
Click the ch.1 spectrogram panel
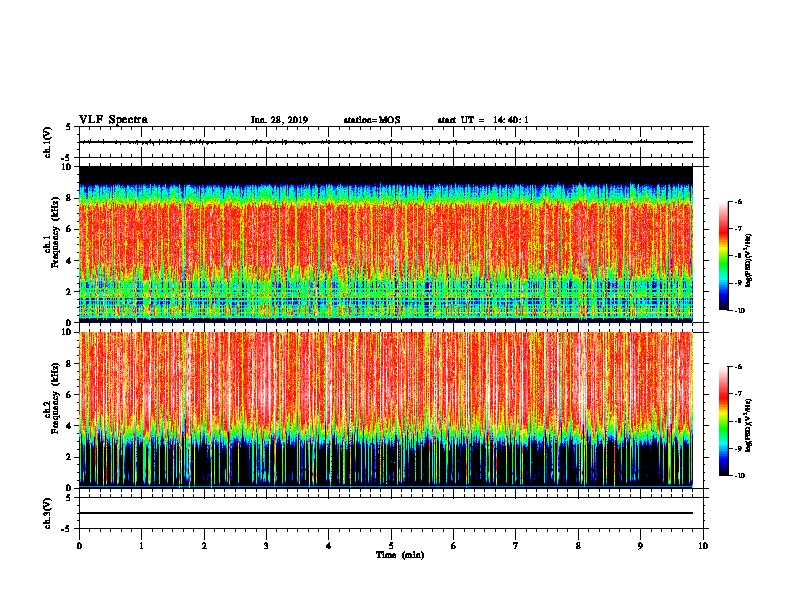(386, 244)
